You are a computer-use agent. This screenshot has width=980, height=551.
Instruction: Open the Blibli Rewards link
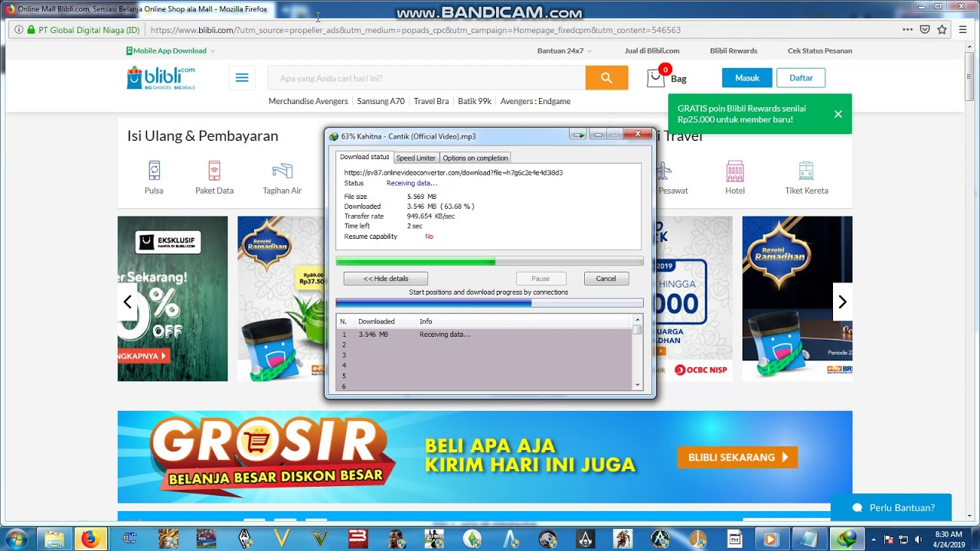tap(733, 51)
